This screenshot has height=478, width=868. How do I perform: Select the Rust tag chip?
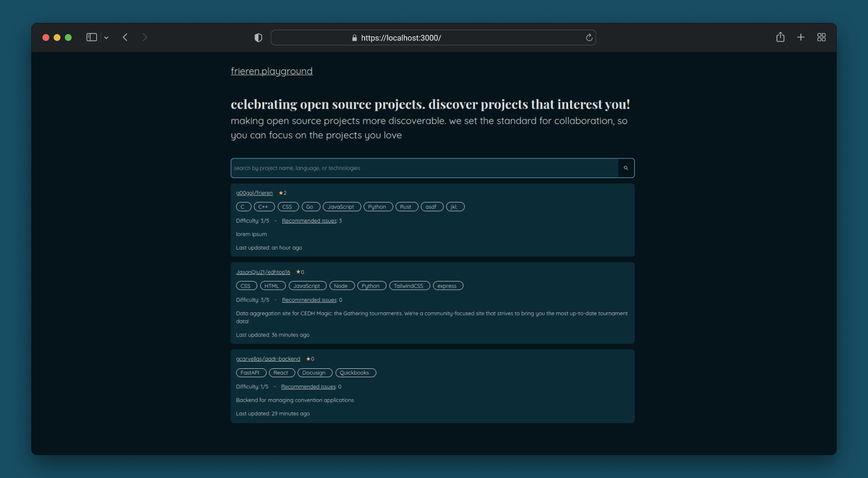(406, 207)
